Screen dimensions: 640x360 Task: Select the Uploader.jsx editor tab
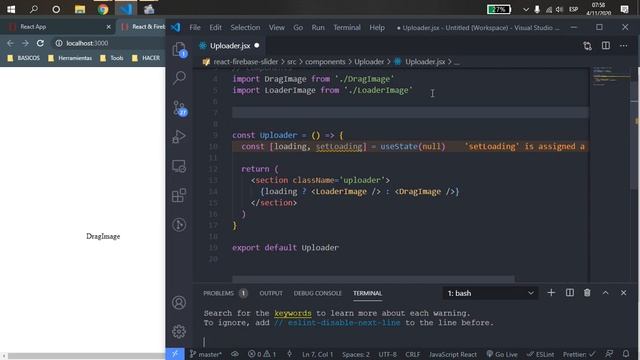pos(229,46)
